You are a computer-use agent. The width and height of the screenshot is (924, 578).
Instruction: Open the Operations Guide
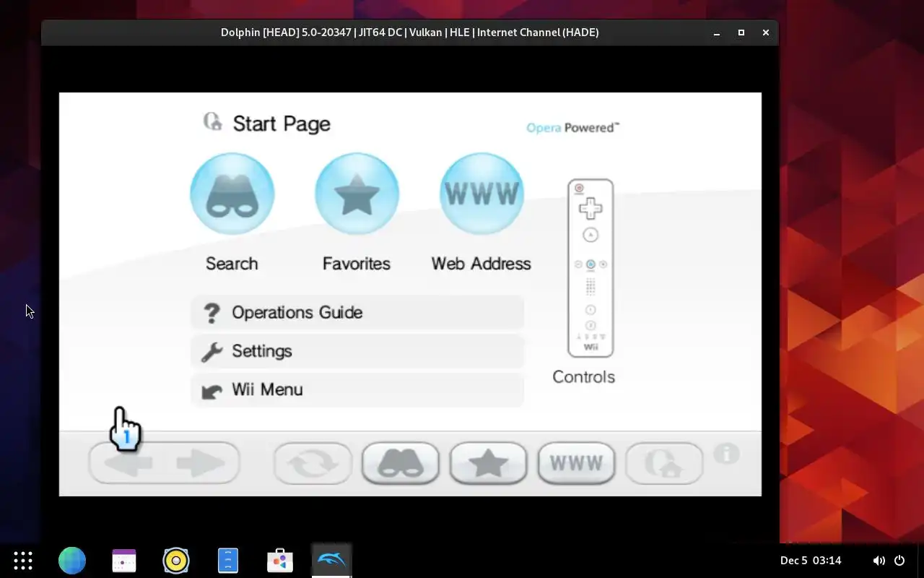click(357, 313)
